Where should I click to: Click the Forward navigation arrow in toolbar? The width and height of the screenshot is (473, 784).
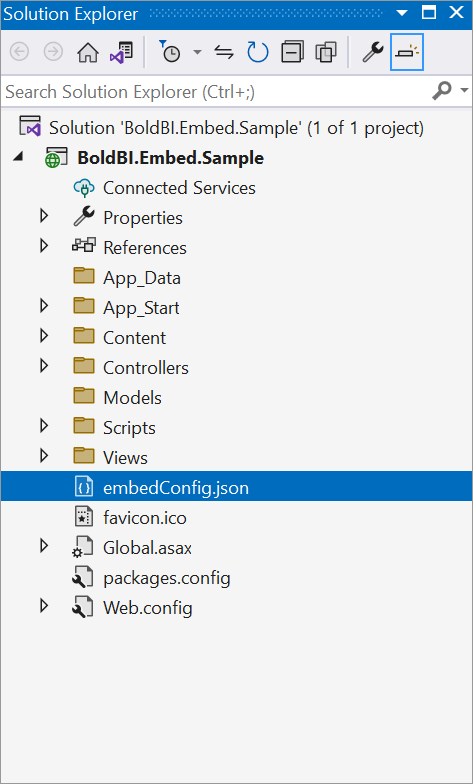point(53,52)
